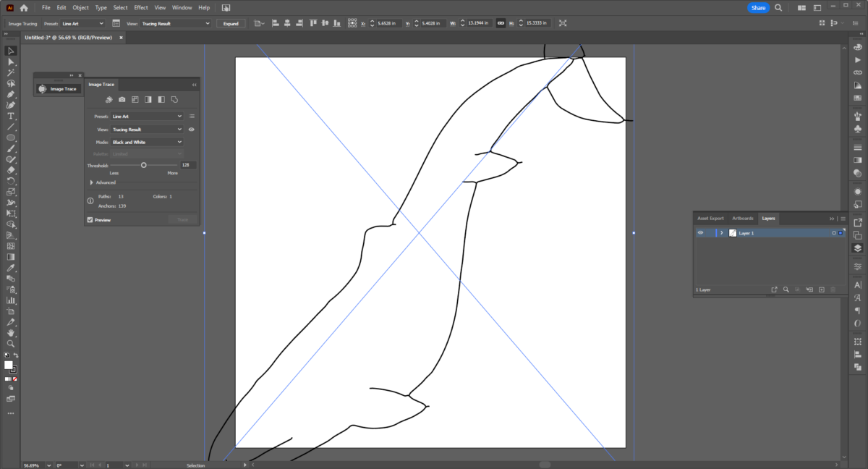
Task: Toggle the Preview checkbox in Image Trace
Action: (88, 219)
